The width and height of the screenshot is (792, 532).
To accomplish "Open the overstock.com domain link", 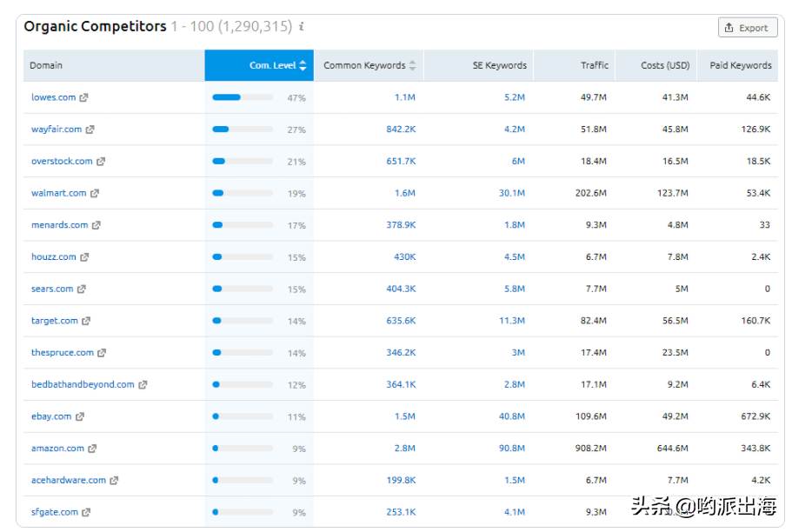I will [x=62, y=161].
